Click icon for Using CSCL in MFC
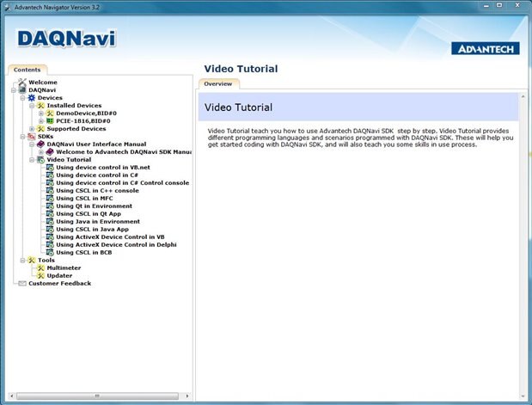The image size is (532, 405). click(x=50, y=199)
